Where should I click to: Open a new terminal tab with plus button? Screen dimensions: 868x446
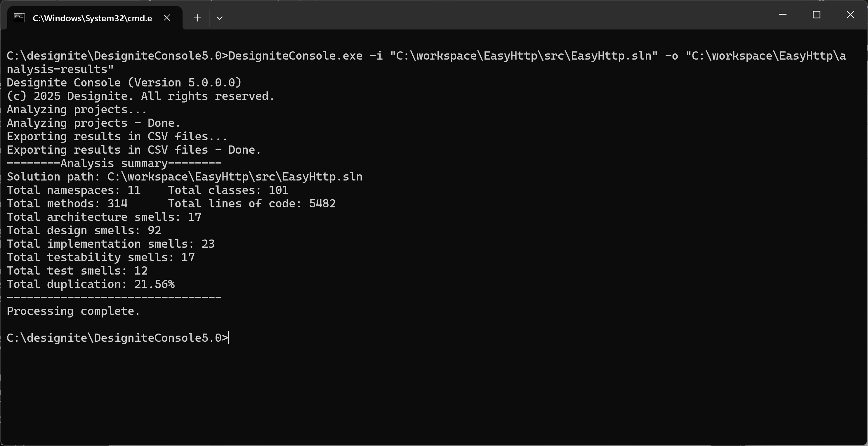198,18
